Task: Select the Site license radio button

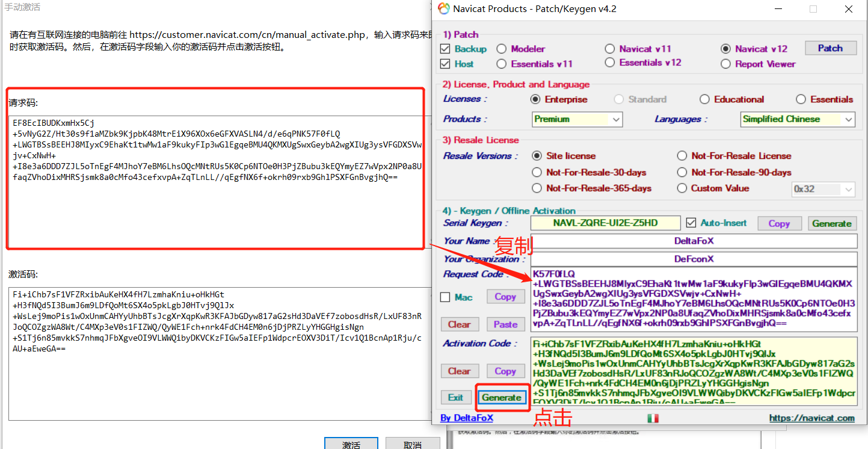Action: (537, 156)
